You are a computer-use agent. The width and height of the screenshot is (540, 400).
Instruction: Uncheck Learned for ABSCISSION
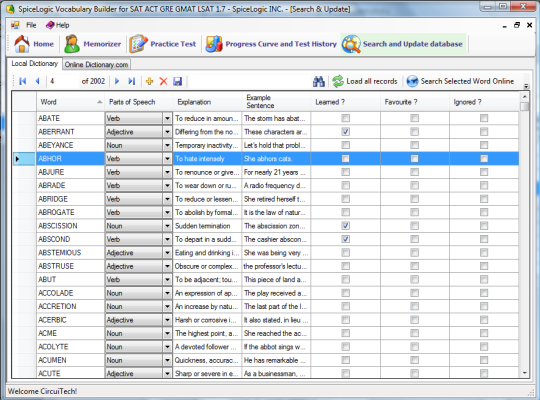point(345,226)
